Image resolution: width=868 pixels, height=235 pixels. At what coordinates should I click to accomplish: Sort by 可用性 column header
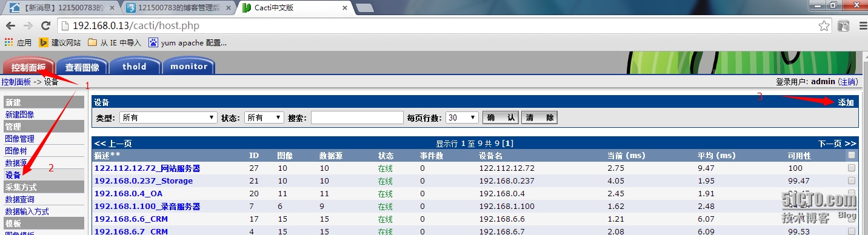799,156
